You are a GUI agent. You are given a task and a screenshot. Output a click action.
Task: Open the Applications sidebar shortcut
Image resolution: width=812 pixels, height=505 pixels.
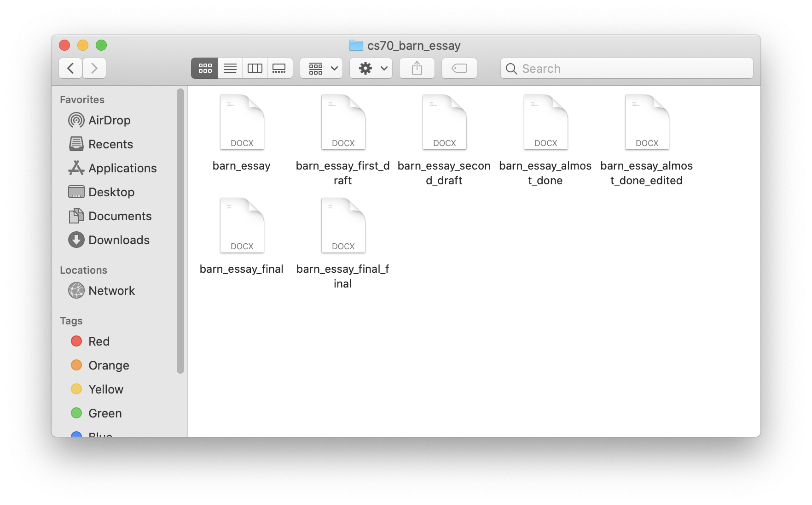122,168
